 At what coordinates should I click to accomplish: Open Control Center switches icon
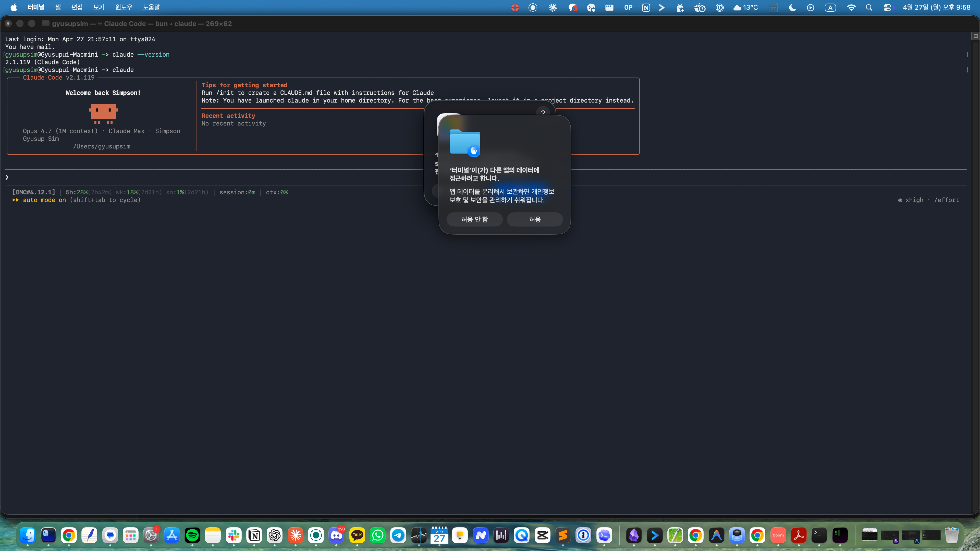point(887,8)
